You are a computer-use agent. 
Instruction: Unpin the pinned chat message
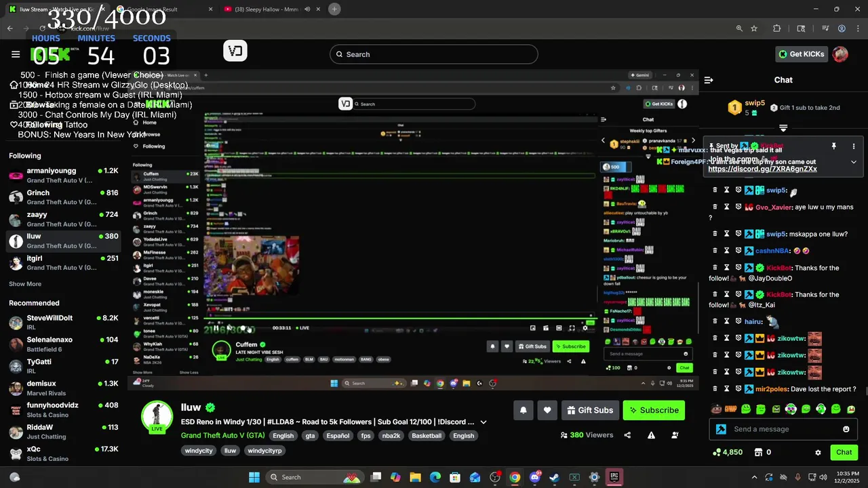pyautogui.click(x=834, y=146)
